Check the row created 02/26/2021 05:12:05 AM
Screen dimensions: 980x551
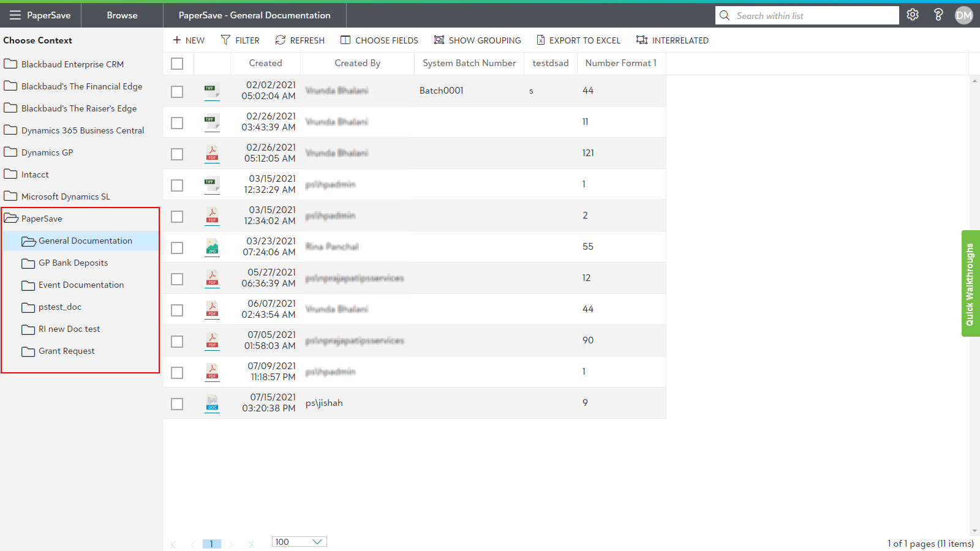(177, 154)
